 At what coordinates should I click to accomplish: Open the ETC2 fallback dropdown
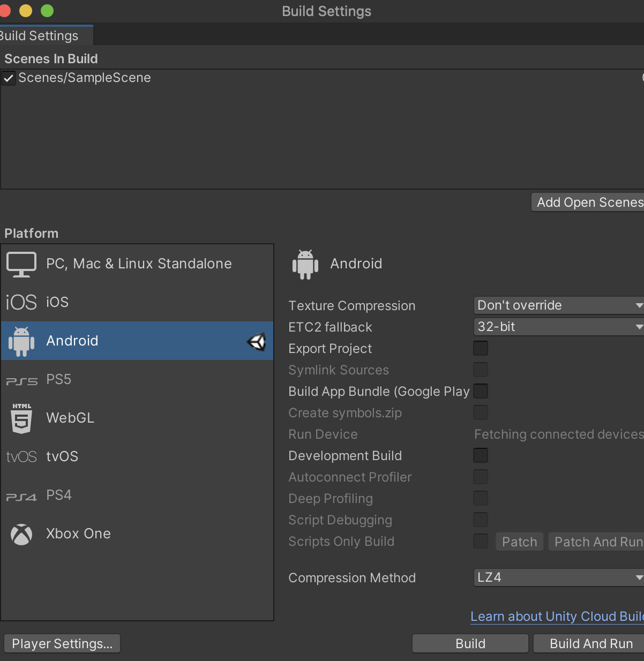tap(559, 327)
